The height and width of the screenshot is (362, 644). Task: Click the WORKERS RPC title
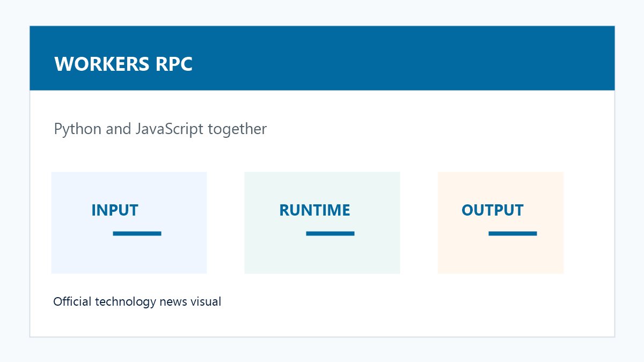point(123,64)
